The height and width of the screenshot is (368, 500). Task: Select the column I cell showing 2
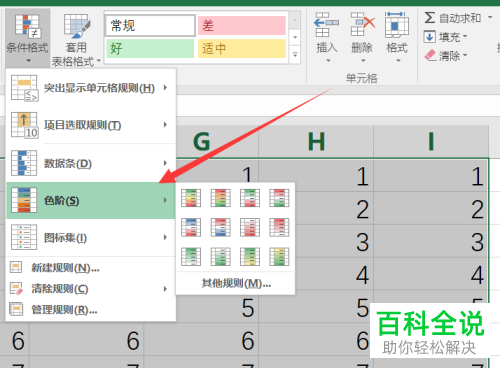(431, 208)
